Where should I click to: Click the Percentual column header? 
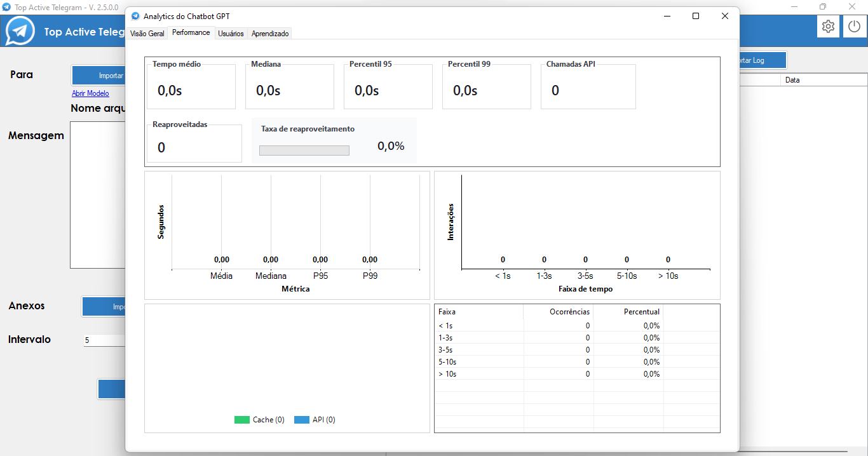point(629,312)
